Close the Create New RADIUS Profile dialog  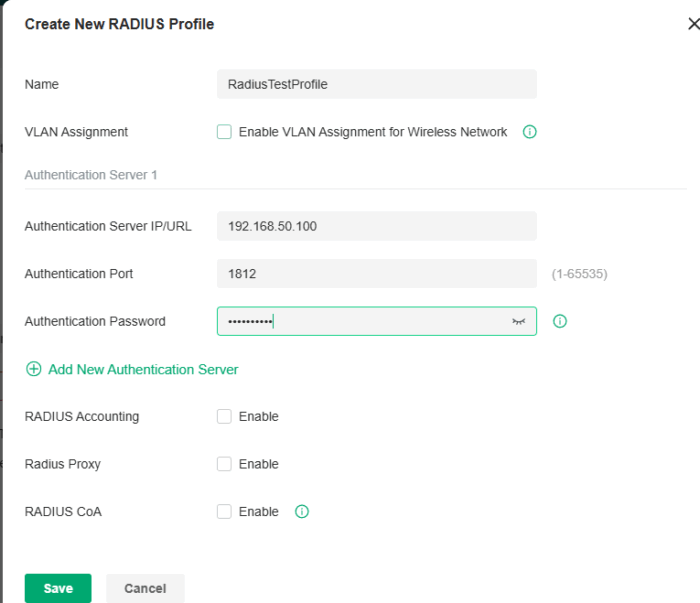(x=693, y=24)
